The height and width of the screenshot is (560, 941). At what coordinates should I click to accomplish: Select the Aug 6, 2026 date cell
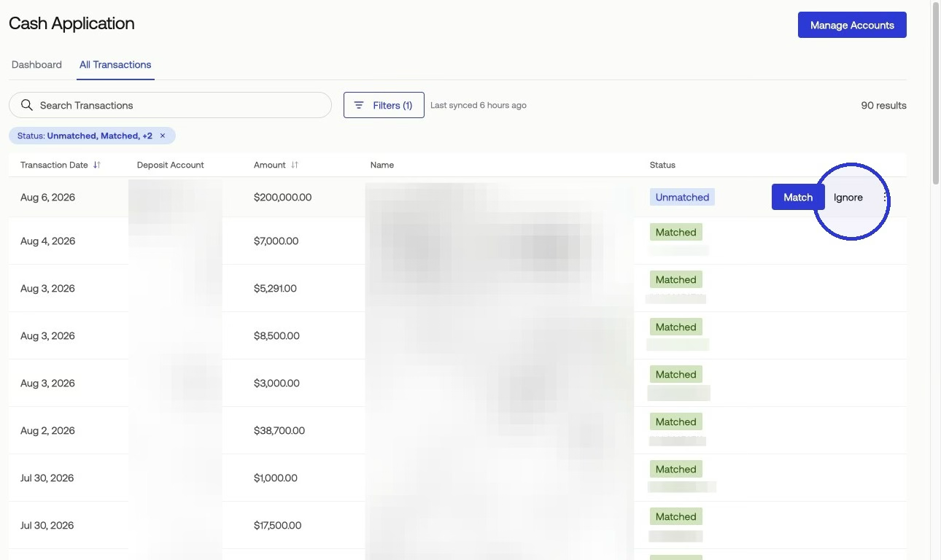pos(47,197)
